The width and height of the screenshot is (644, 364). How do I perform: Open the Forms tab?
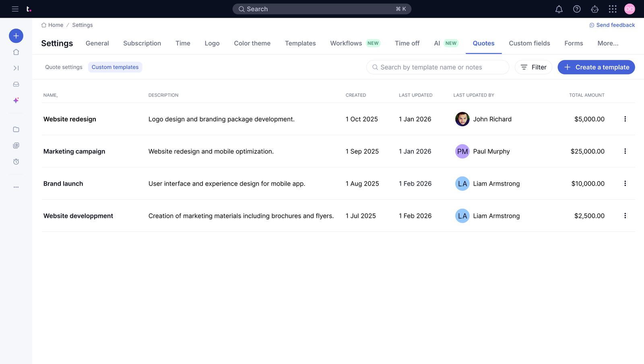tap(574, 43)
